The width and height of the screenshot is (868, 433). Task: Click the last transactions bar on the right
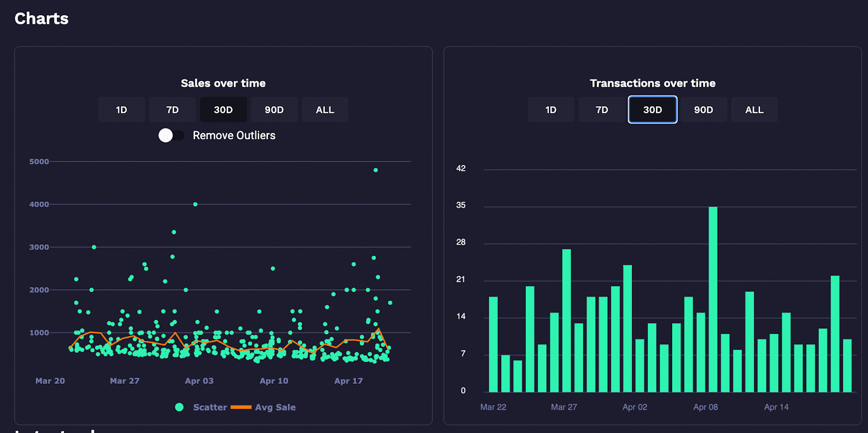click(847, 365)
